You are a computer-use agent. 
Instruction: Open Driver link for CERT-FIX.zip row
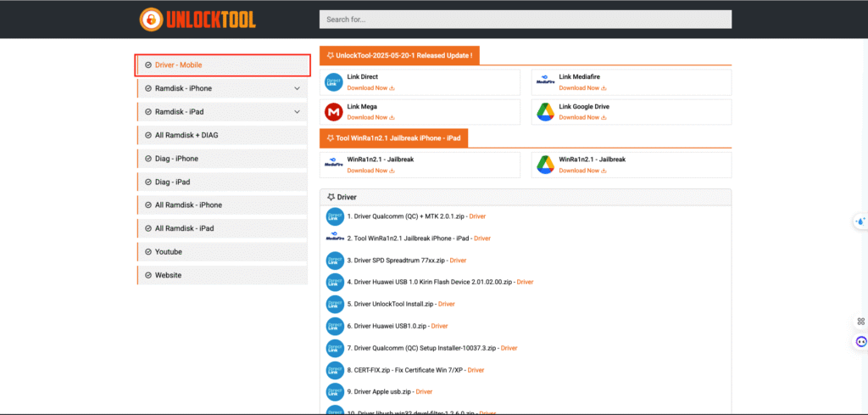pos(476,370)
